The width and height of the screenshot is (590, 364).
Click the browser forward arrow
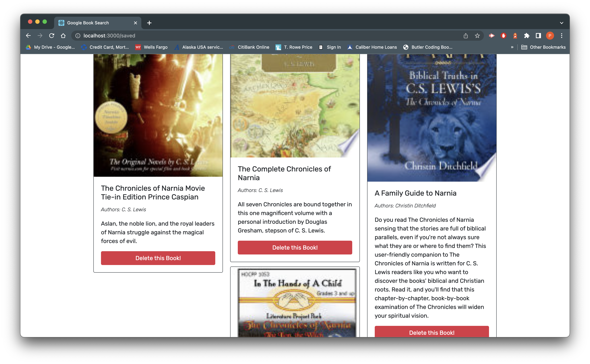coord(40,36)
